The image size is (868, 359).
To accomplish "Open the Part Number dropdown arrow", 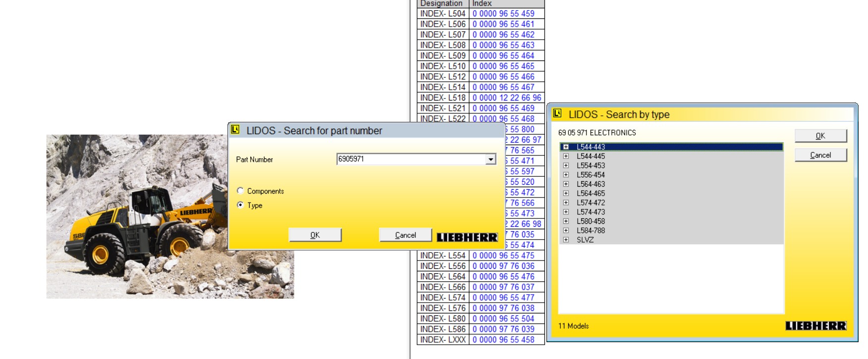I will pos(490,159).
